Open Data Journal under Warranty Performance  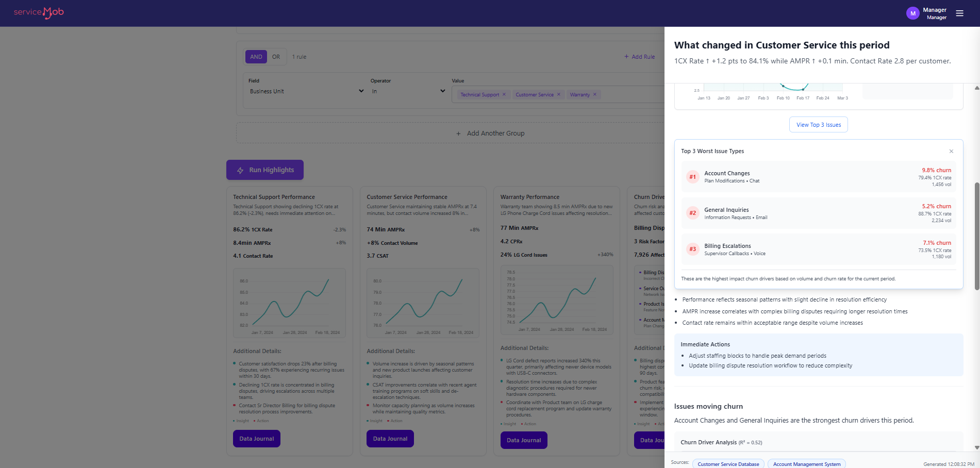pos(523,440)
